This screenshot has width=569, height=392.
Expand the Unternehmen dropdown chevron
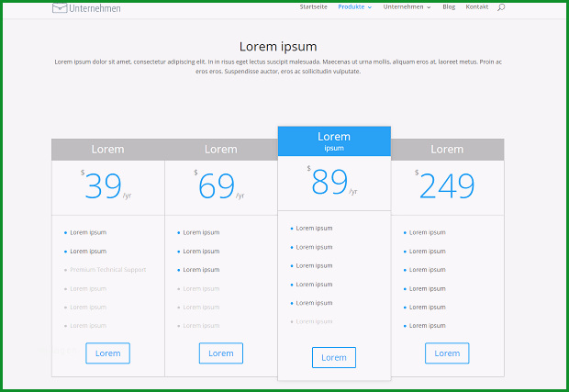coord(429,7)
